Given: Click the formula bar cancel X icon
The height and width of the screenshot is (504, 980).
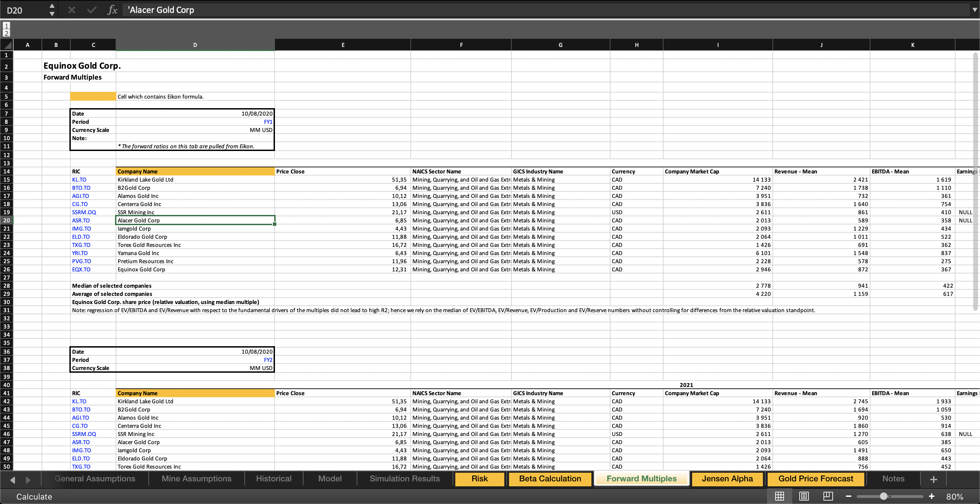Looking at the screenshot, I should [x=71, y=10].
